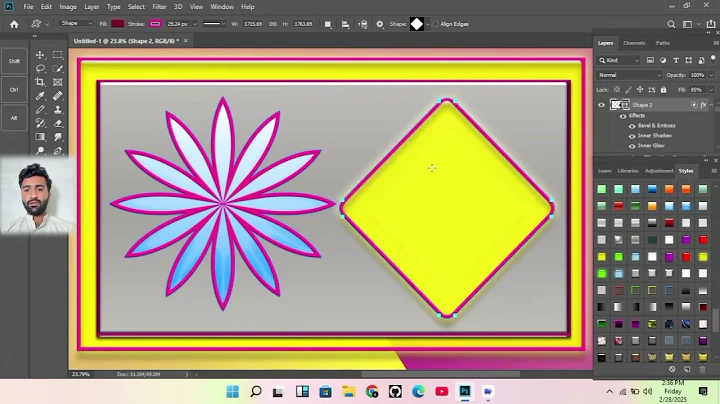The height and width of the screenshot is (404, 720).
Task: Open the stroke width dropdown arrow
Action: (x=195, y=24)
